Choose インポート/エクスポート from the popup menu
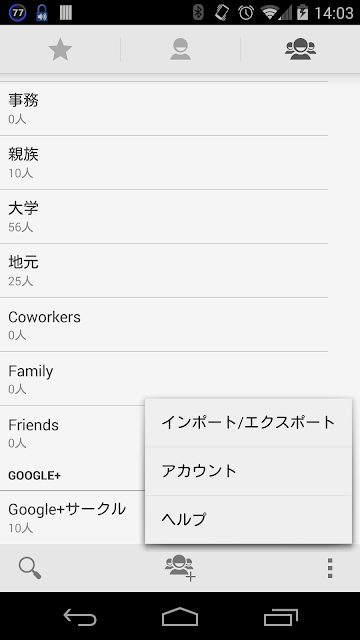The height and width of the screenshot is (640, 360). pyautogui.click(x=249, y=422)
